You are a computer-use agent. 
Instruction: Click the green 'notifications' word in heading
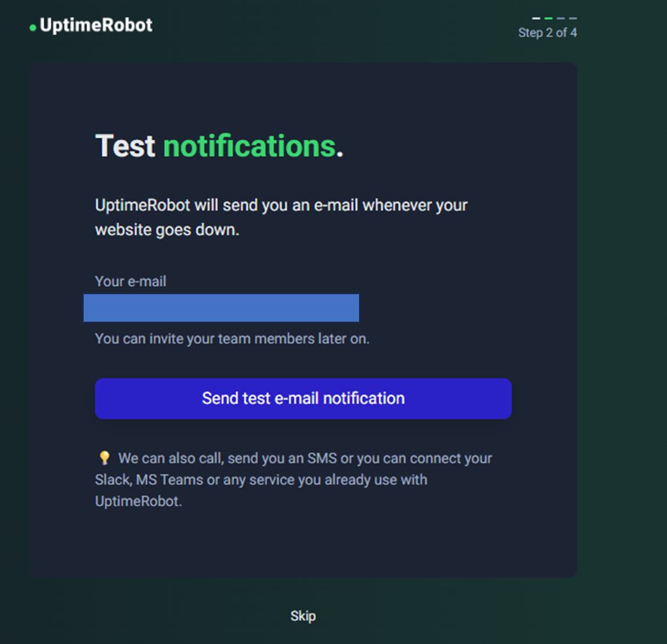250,145
